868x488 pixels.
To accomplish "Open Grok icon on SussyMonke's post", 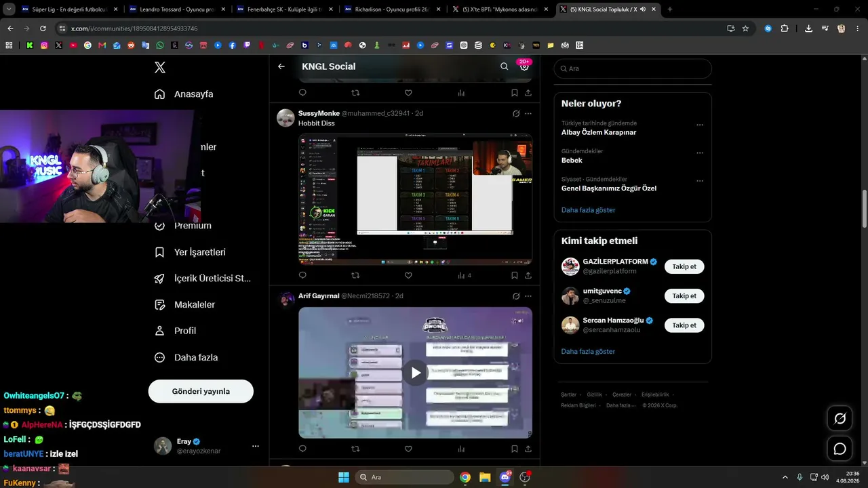I will (516, 114).
